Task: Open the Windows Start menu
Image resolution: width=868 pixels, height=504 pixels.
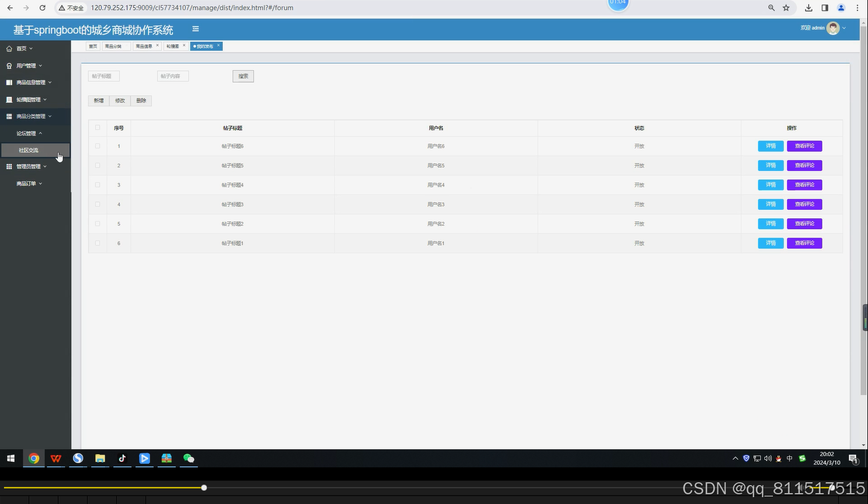Action: (10, 458)
